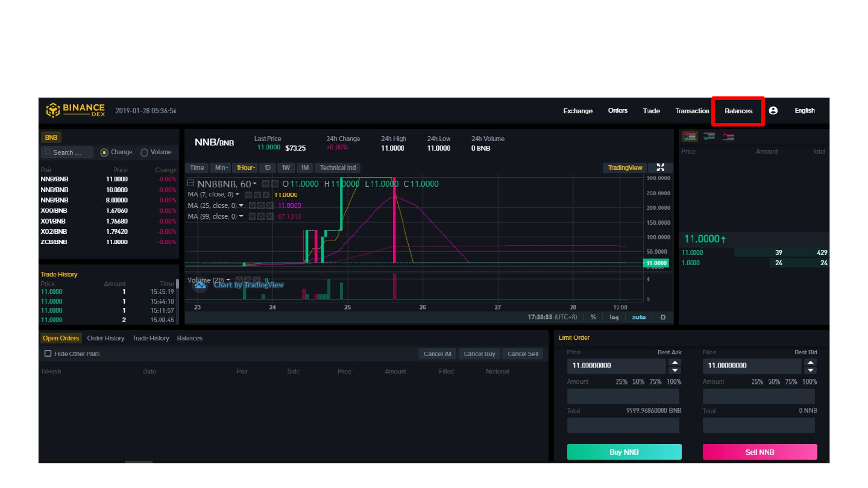
Task: Switch to the lower Trade History tab
Action: pos(151,338)
